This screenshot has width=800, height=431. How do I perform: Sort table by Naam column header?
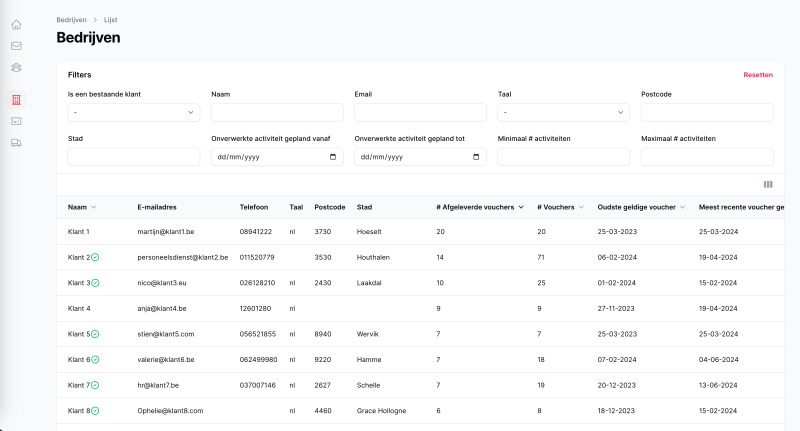(x=82, y=207)
